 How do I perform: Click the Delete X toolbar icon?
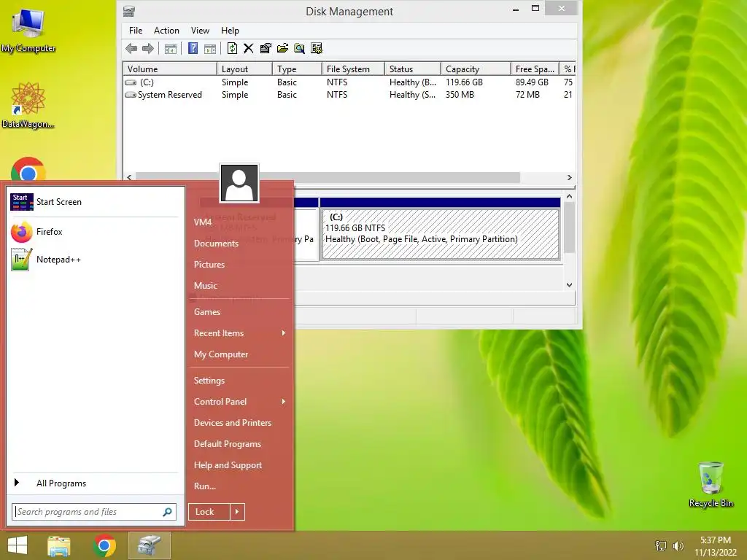coord(249,48)
